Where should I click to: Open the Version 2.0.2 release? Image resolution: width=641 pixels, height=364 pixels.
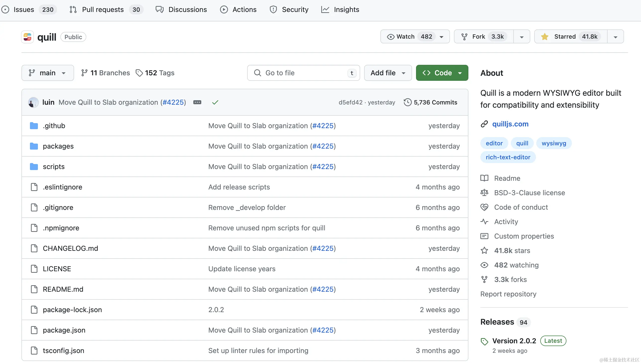tap(514, 341)
